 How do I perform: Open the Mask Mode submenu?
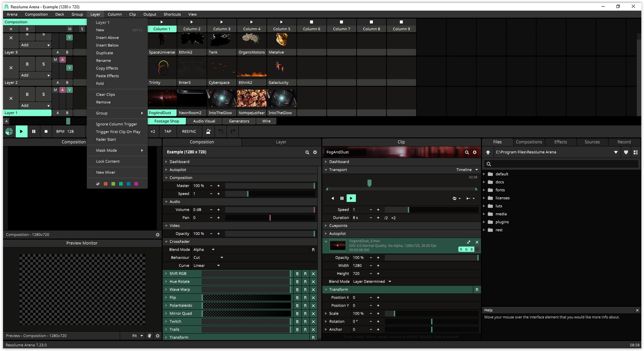pos(117,150)
